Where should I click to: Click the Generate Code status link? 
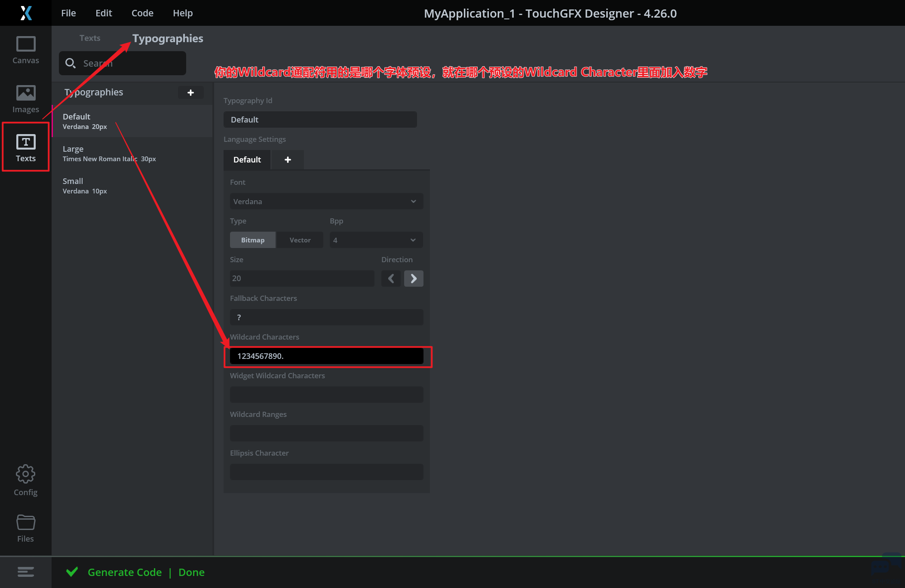pos(125,572)
